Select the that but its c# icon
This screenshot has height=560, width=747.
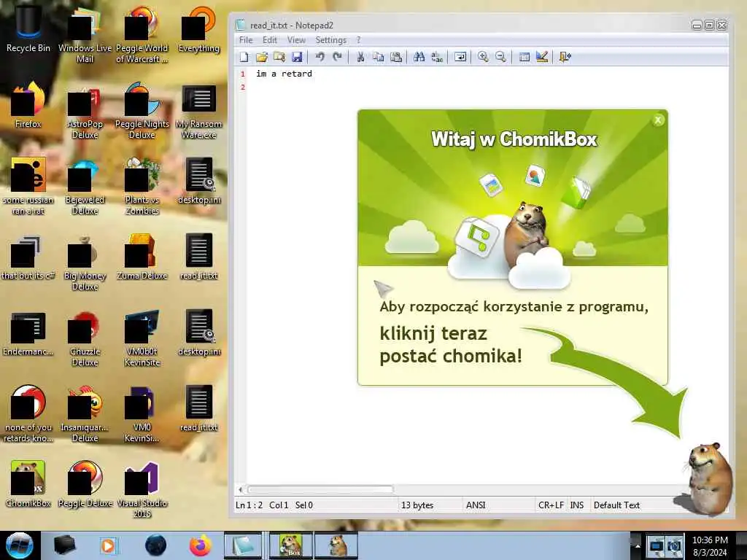[28, 257]
